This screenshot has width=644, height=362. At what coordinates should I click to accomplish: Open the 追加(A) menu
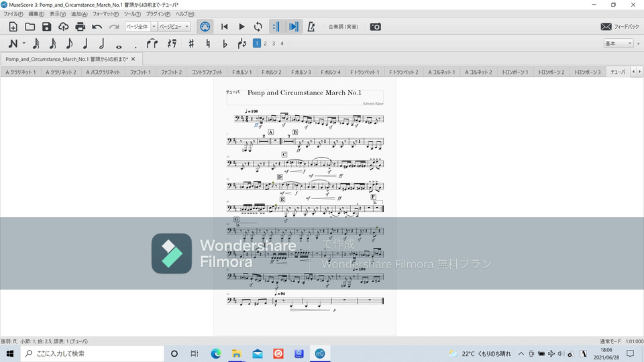pos(79,14)
